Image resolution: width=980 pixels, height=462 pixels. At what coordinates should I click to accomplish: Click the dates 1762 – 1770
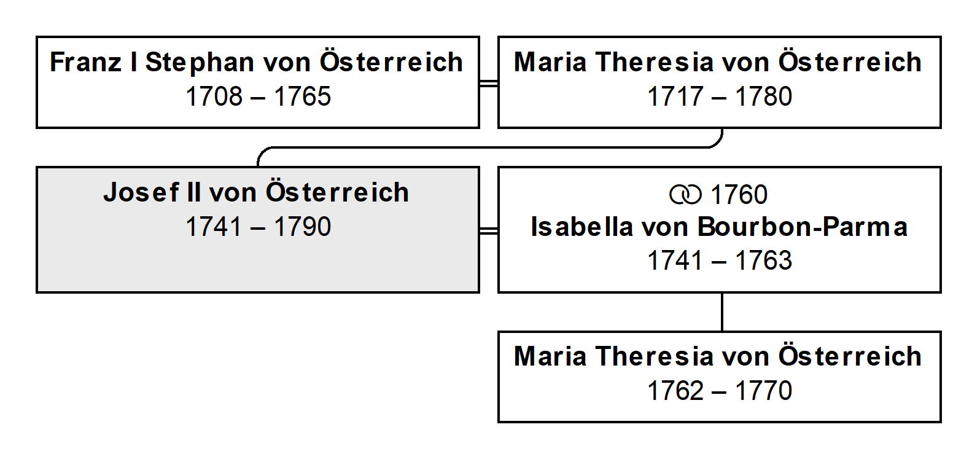point(720,391)
